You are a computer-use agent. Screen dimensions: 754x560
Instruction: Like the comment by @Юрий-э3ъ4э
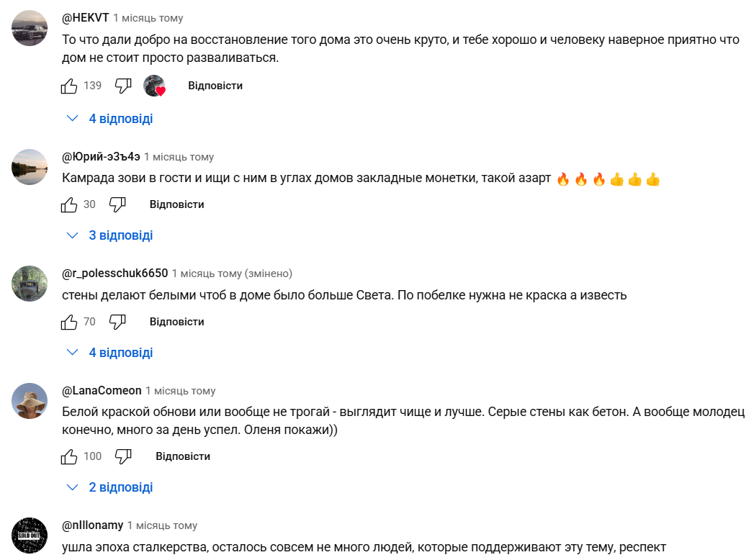(x=68, y=204)
